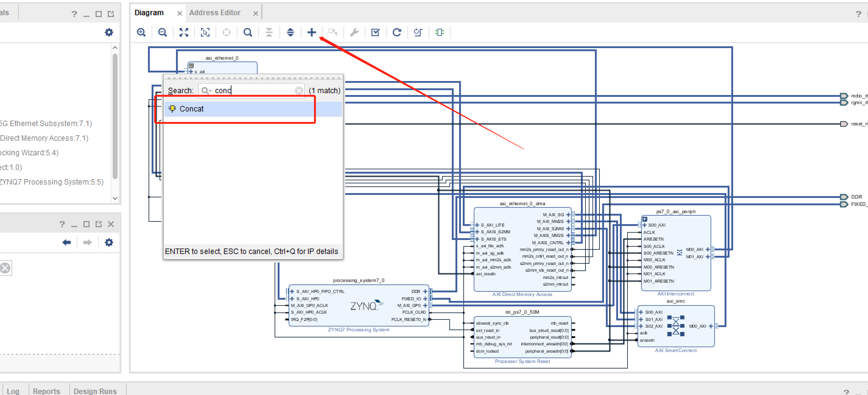The image size is (868, 395).
Task: Open search options magnifier dropdown
Action: click(206, 91)
